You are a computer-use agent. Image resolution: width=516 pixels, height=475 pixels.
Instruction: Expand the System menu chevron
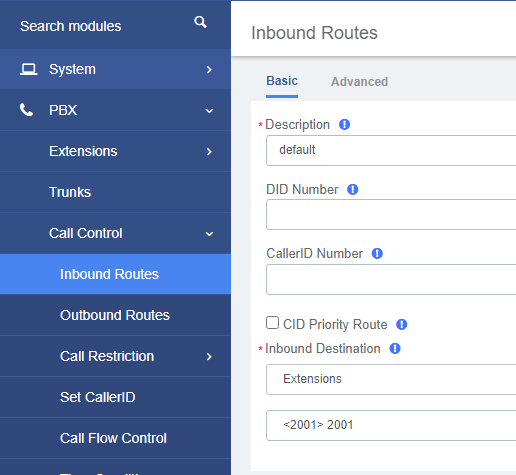(x=209, y=69)
